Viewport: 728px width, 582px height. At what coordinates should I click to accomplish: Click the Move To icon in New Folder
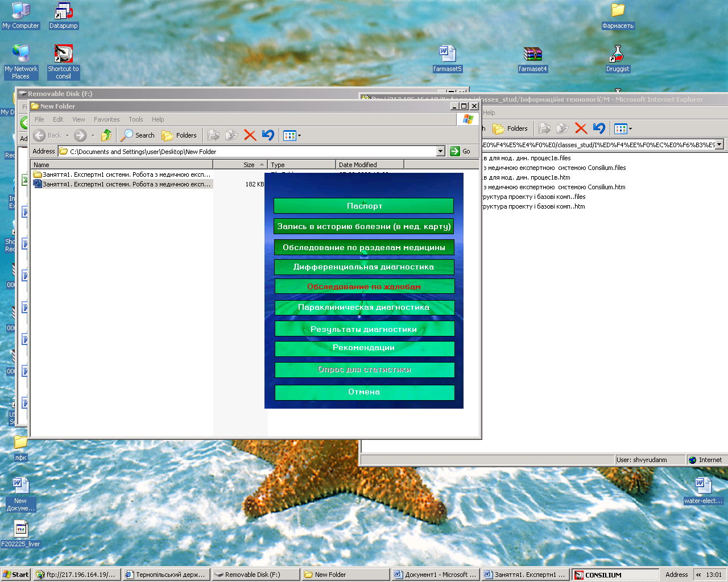[213, 135]
